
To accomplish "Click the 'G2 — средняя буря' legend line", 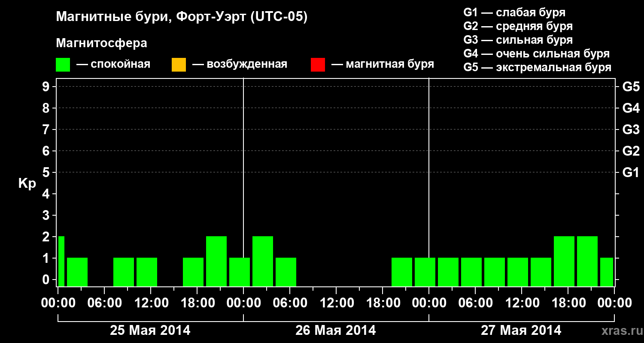I will [x=518, y=26].
